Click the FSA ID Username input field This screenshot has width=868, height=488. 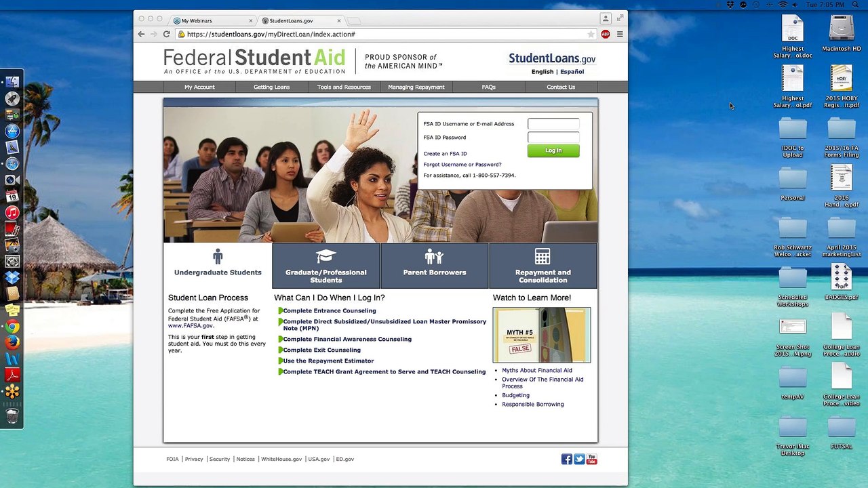(x=553, y=123)
